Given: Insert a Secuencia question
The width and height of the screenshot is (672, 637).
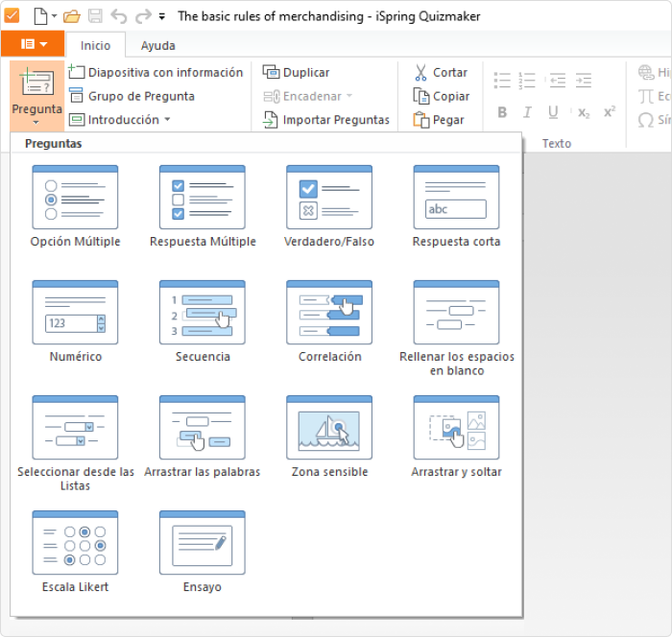Looking at the screenshot, I should pyautogui.click(x=203, y=321).
